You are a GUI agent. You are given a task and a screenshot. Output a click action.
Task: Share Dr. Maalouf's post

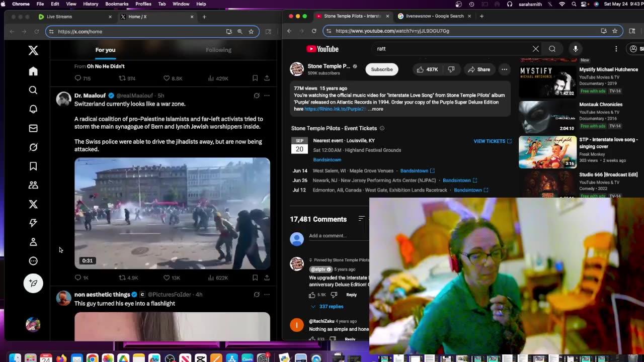267,278
